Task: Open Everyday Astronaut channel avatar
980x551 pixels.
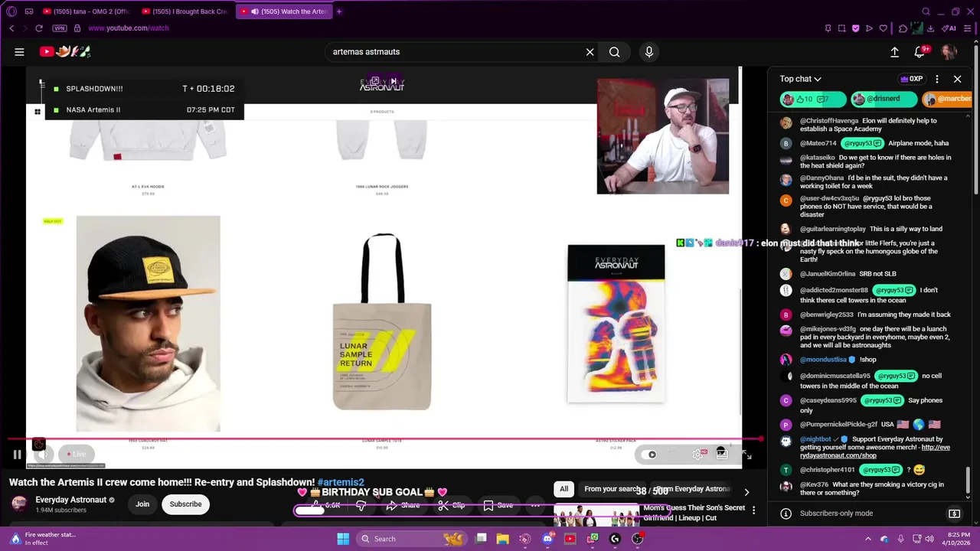Action: 20,504
